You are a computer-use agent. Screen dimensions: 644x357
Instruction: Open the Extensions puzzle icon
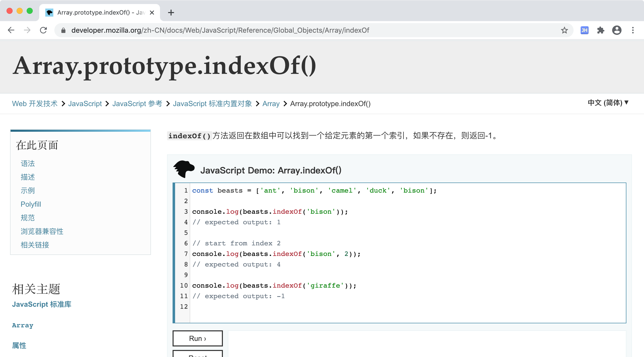tap(600, 30)
